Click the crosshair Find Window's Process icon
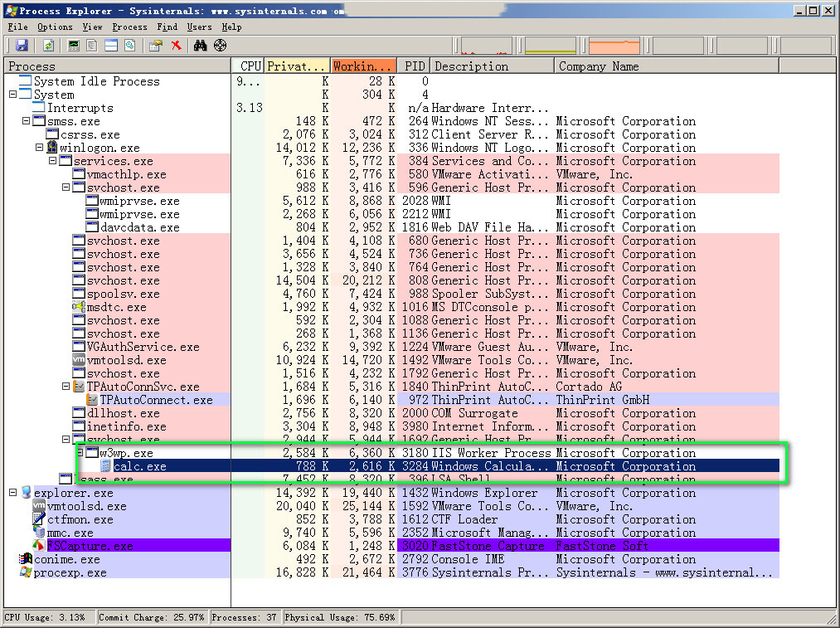 pos(221,46)
